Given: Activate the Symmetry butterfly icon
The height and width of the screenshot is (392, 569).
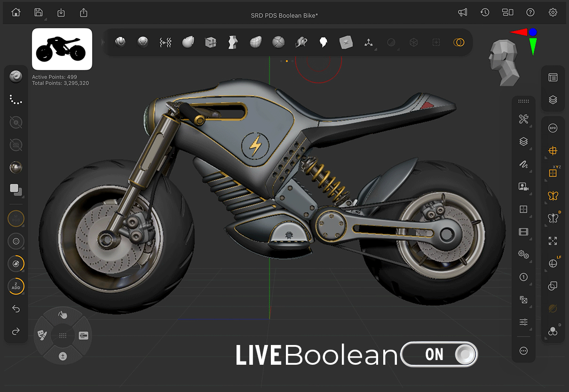Looking at the screenshot, I should (553, 196).
